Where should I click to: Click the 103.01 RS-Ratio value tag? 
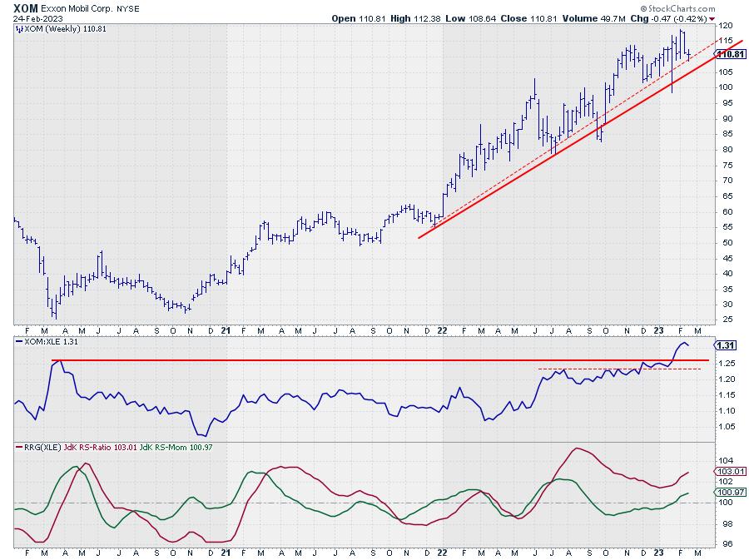(731, 471)
